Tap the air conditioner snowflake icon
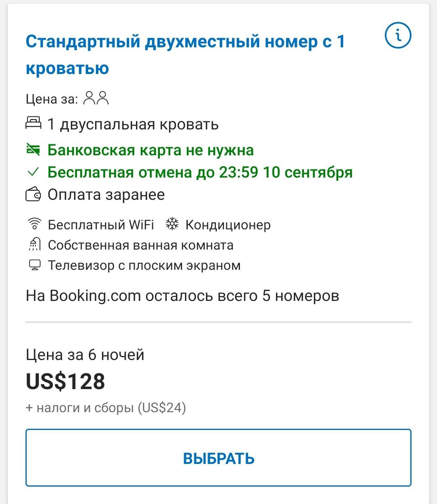The width and height of the screenshot is (437, 504). pyautogui.click(x=172, y=224)
